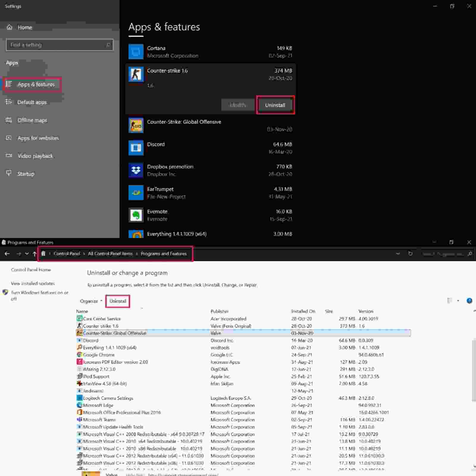This screenshot has width=476, height=476.
Task: Open View installed updates link
Action: click(33, 284)
